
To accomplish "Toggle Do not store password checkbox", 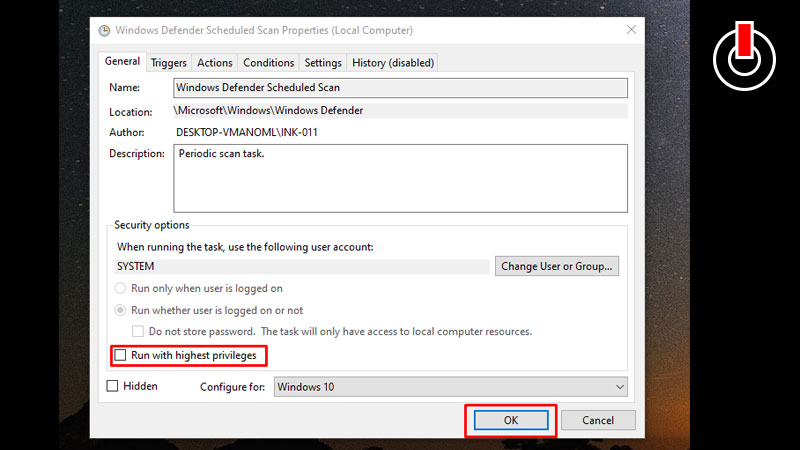I will pos(138,332).
